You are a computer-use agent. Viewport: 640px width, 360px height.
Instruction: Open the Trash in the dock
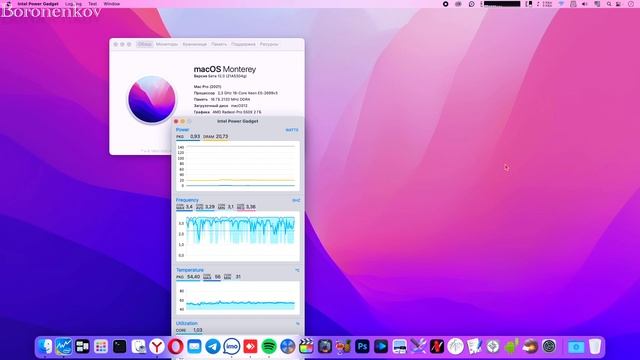pos(595,347)
